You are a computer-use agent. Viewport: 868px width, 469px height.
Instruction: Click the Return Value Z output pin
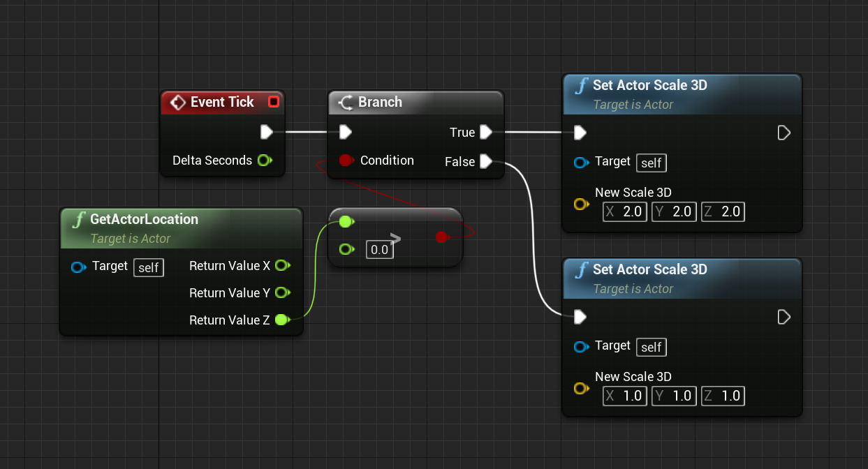pyautogui.click(x=282, y=320)
